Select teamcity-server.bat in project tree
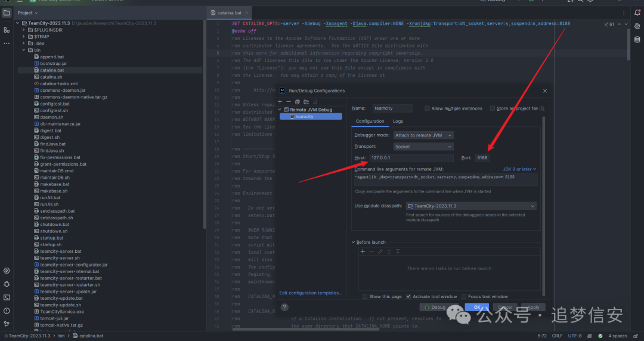The width and height of the screenshot is (644, 341). tap(61, 252)
